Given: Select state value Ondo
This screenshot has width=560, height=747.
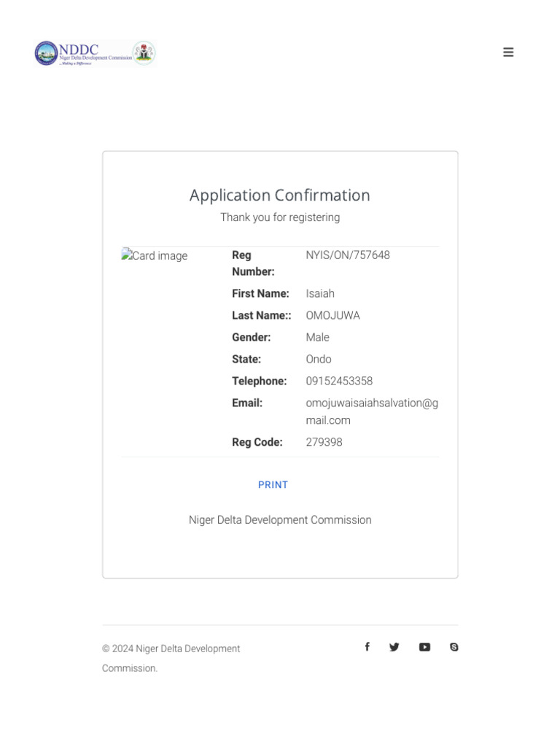Looking at the screenshot, I should [x=319, y=359].
